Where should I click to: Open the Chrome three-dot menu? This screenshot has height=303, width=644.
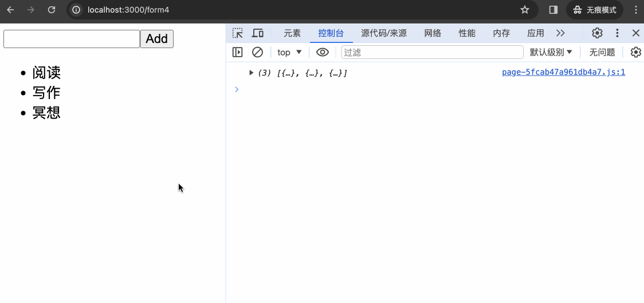[x=636, y=10]
